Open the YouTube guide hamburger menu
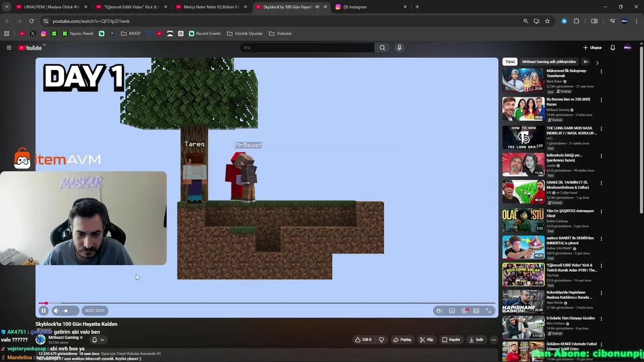 click(9, 48)
